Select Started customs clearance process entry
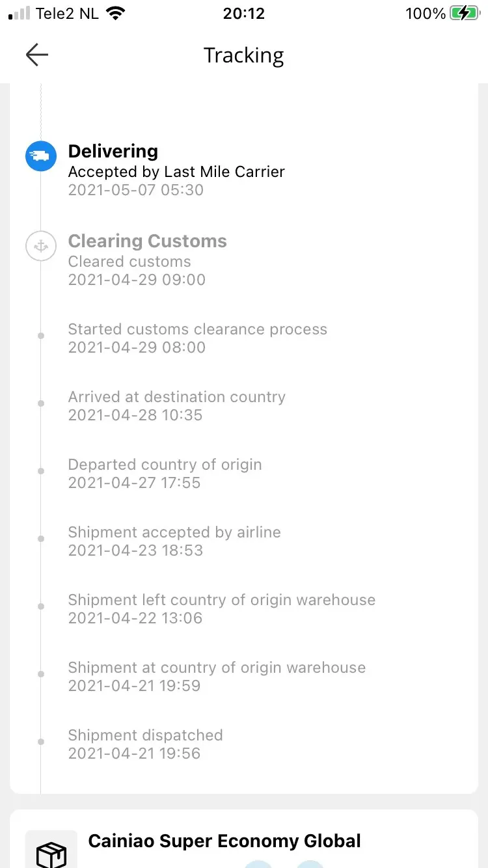 [197, 329]
